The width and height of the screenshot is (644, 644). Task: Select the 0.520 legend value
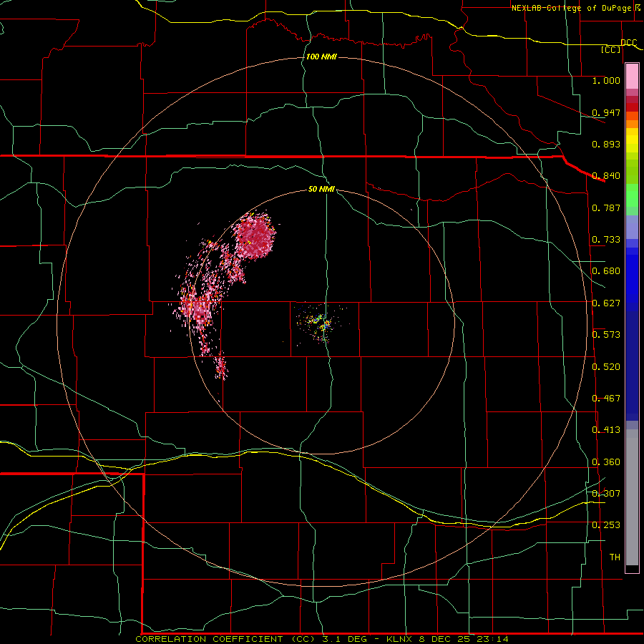606,367
